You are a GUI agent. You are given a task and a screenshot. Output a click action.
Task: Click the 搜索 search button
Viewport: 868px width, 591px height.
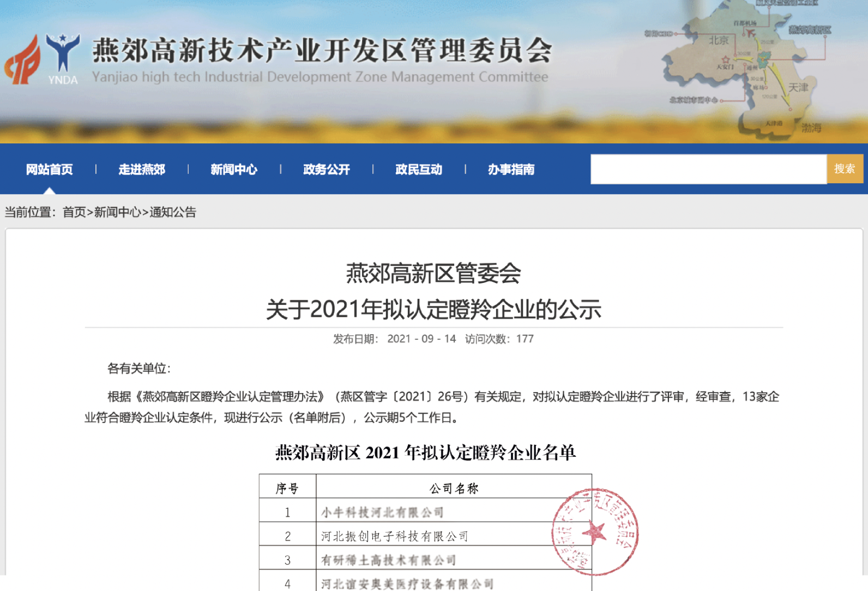845,169
